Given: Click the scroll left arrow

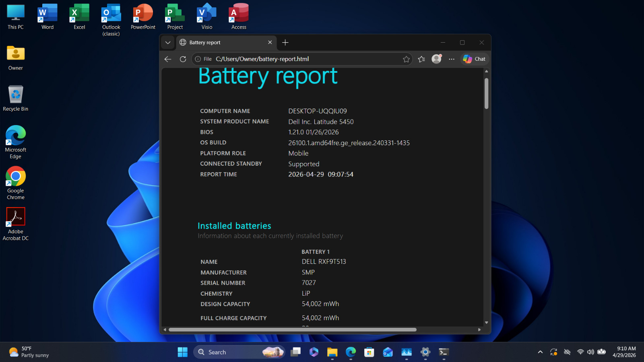Looking at the screenshot, I should point(165,329).
